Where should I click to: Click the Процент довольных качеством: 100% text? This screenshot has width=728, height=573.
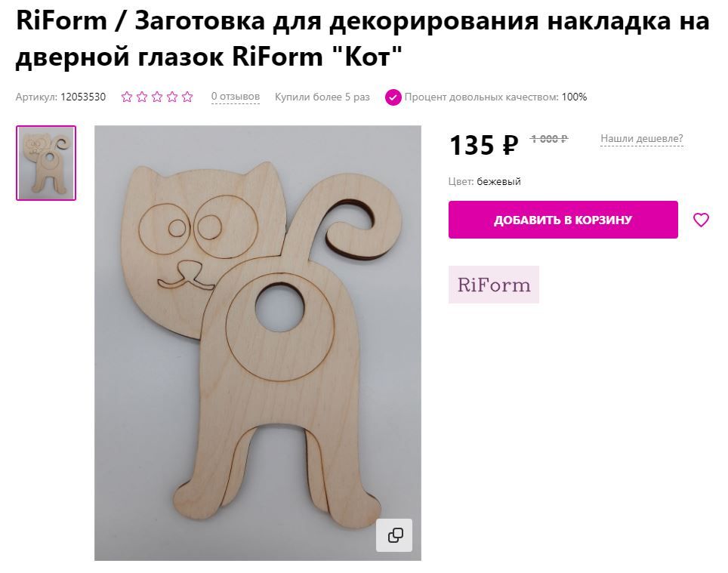(x=495, y=97)
